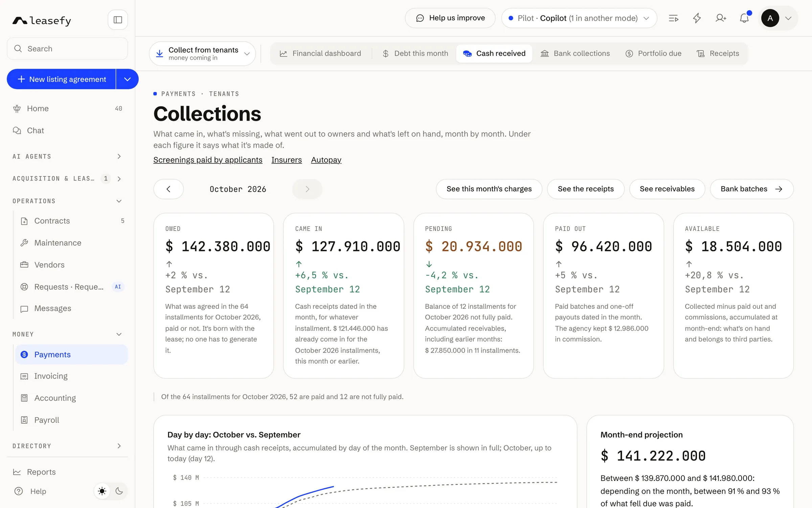Open Messages in sidebar
This screenshot has width=812, height=508.
click(x=72, y=309)
